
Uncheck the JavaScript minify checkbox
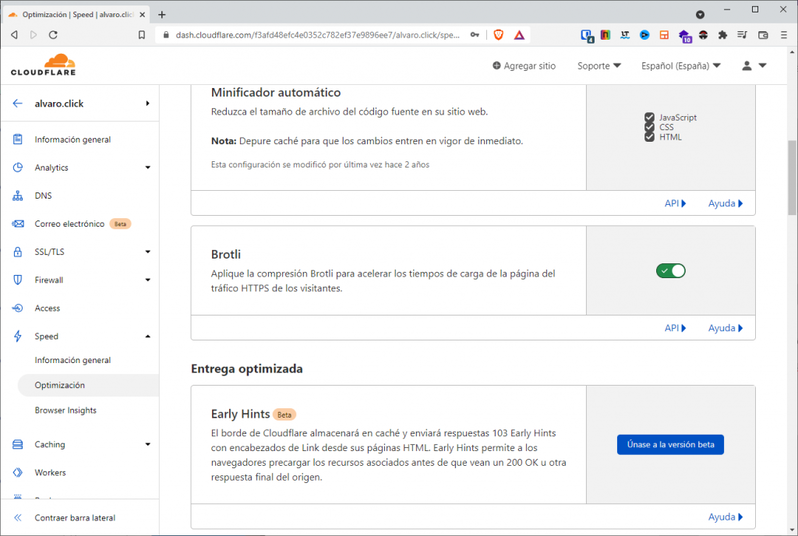pos(649,117)
